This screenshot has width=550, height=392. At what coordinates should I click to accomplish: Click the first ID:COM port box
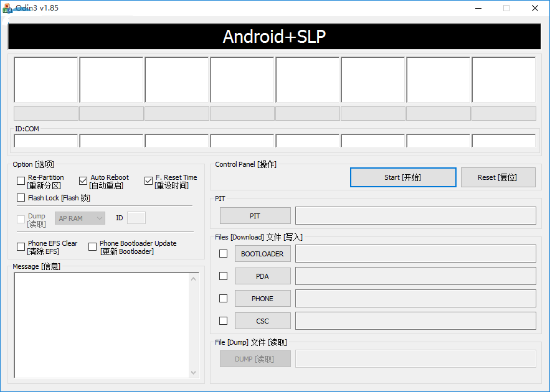tap(45, 140)
